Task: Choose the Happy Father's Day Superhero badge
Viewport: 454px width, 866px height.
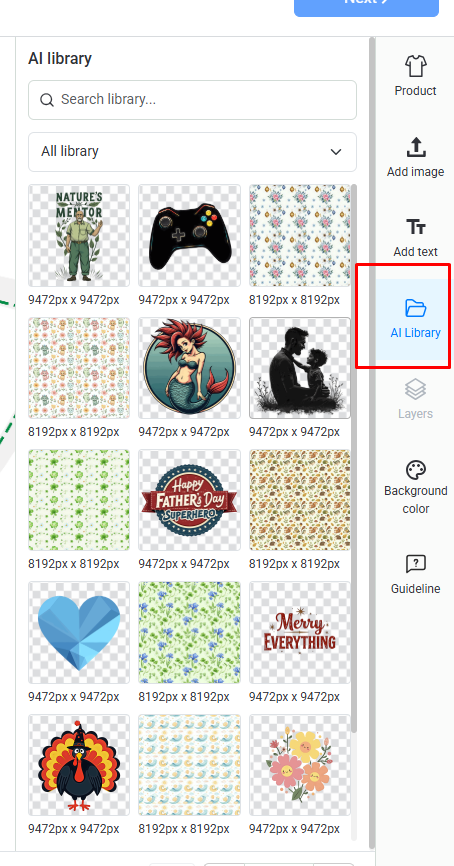Action: pyautogui.click(x=189, y=500)
